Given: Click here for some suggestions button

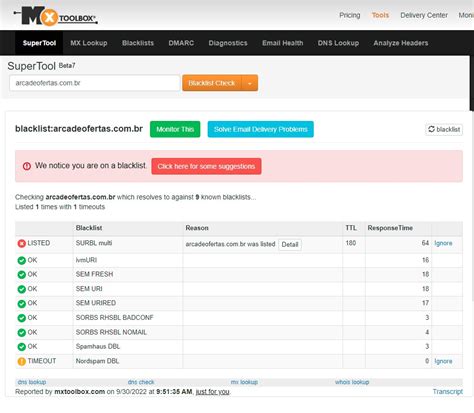Looking at the screenshot, I should 206,166.
